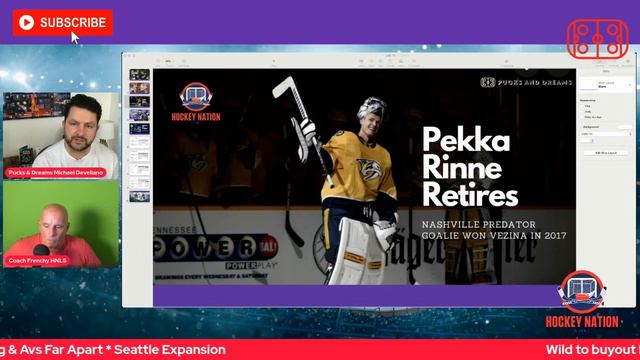This screenshot has width=640, height=360.
Task: Collapse the Background section disclosure triangle
Action: 581,127
